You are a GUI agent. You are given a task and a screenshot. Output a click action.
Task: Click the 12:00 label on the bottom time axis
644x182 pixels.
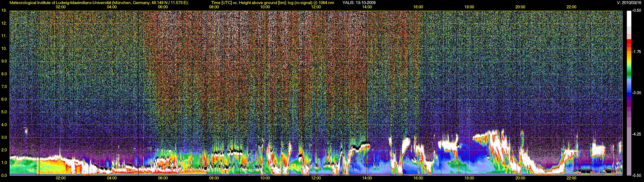(316, 178)
